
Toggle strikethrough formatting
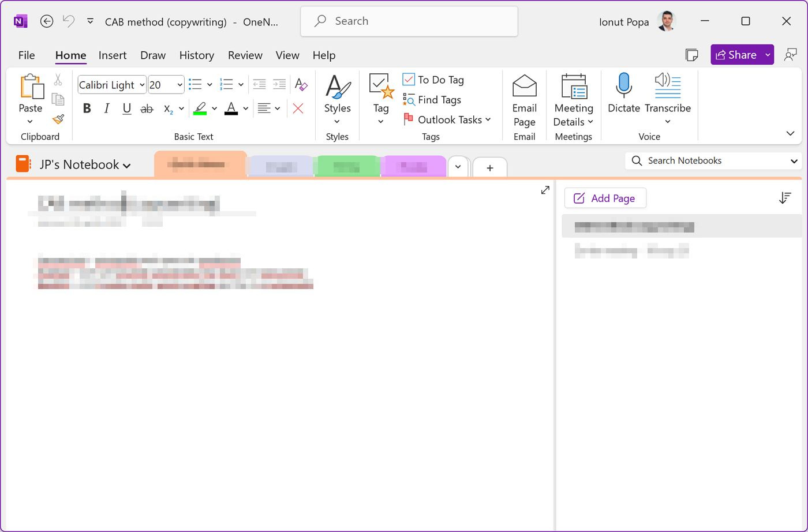click(147, 108)
